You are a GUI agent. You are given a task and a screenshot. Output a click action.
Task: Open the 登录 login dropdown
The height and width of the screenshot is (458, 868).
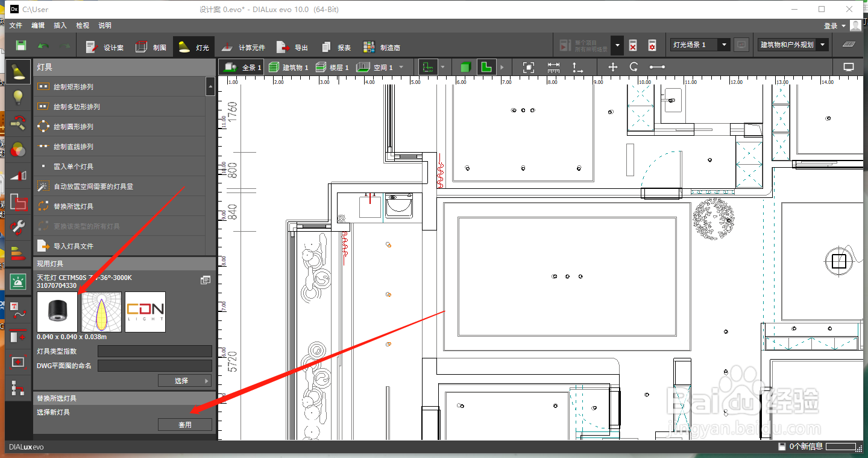point(834,26)
